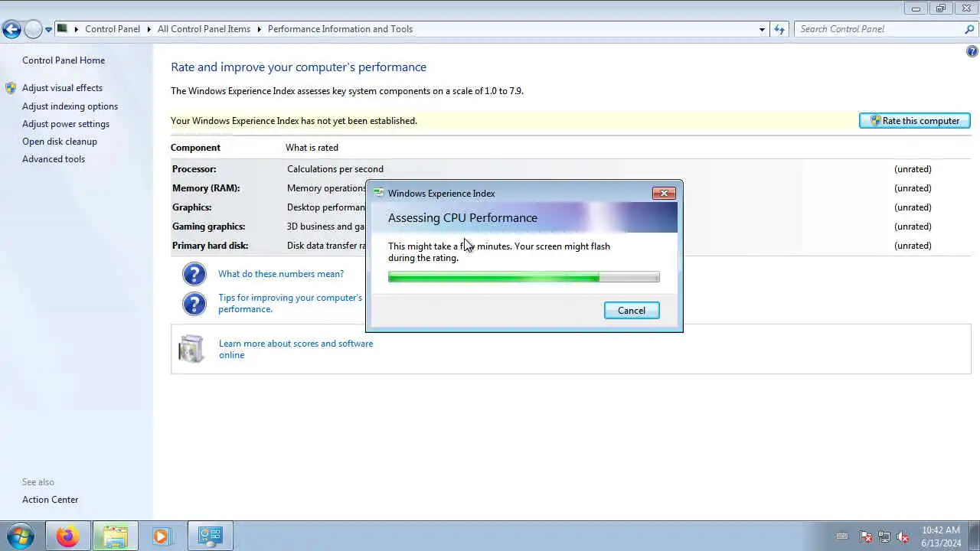
Task: Select the Control Panel breadcrumb
Action: (x=113, y=29)
